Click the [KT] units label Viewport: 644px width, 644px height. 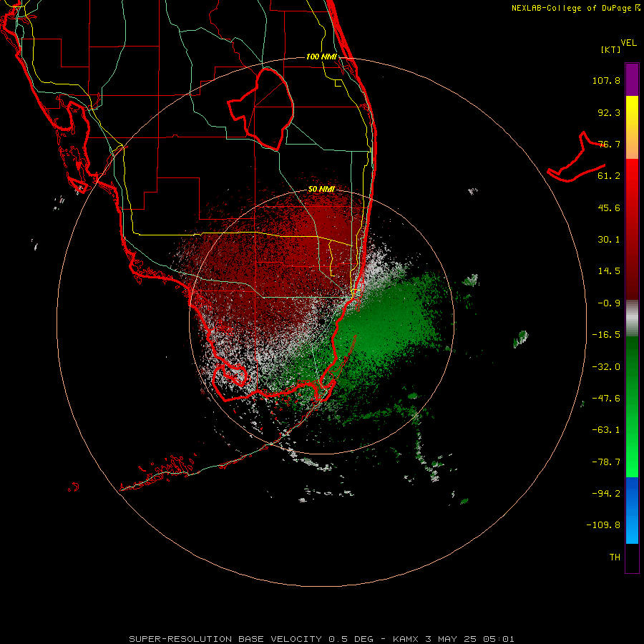611,49
